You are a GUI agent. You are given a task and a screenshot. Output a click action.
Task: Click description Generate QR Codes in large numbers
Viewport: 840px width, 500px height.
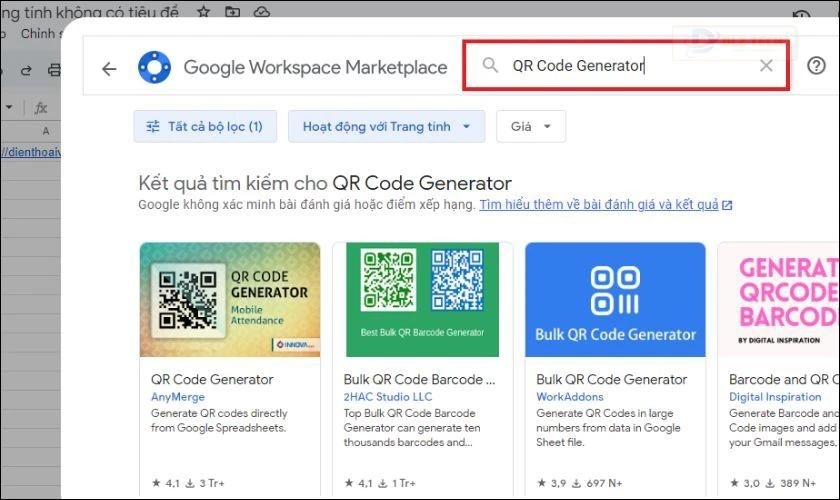(609, 428)
